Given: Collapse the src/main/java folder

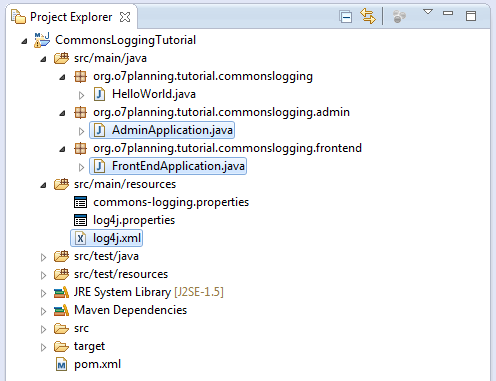Looking at the screenshot, I should coord(43,60).
